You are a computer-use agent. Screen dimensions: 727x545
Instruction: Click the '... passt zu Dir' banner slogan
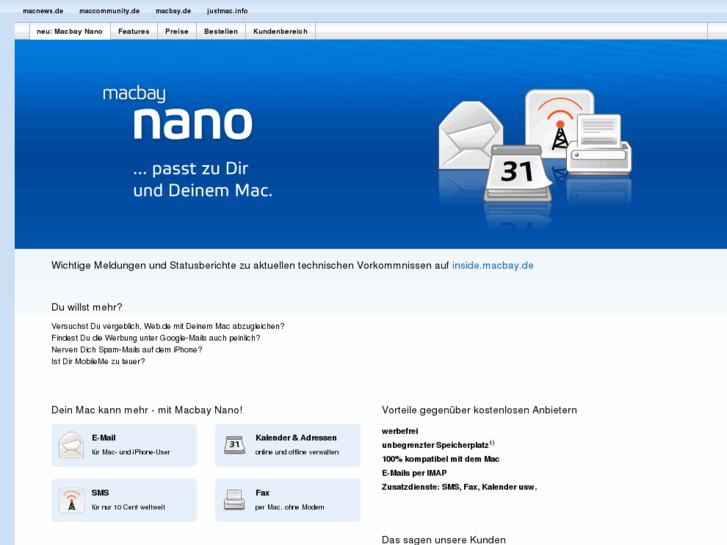(x=191, y=168)
